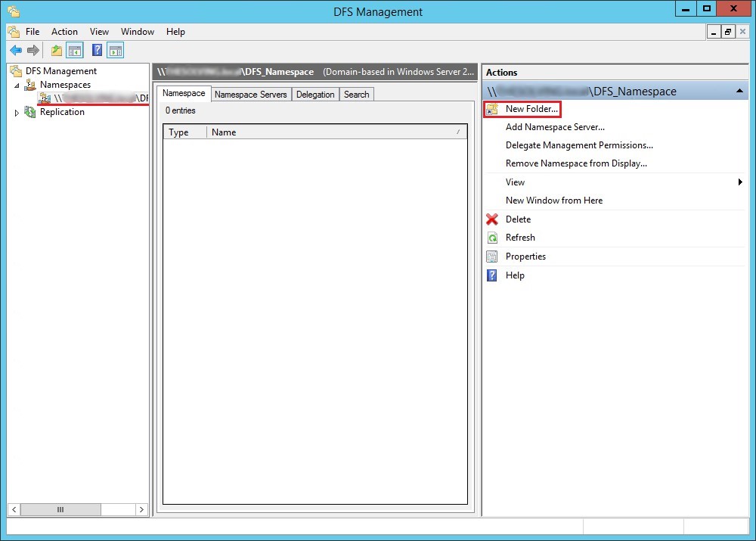Image resolution: width=756 pixels, height=541 pixels.
Task: Open the Help menu in menu bar
Action: pos(175,32)
